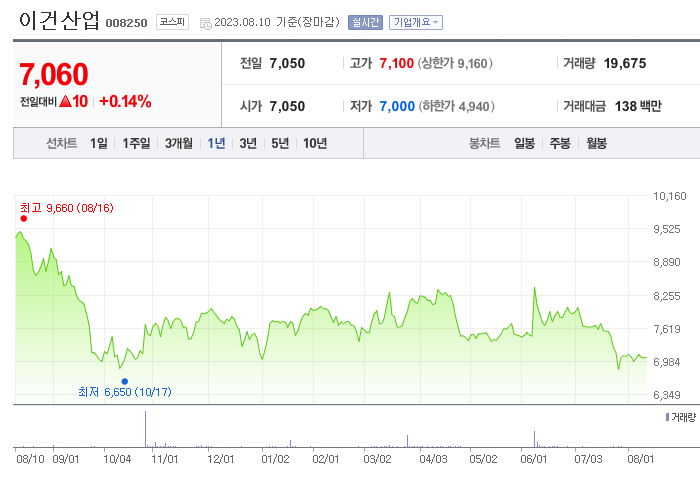Screen dimensions: 700x477
Task: Click the clock icon beside the 2023.08.10 date
Action: [x=206, y=23]
